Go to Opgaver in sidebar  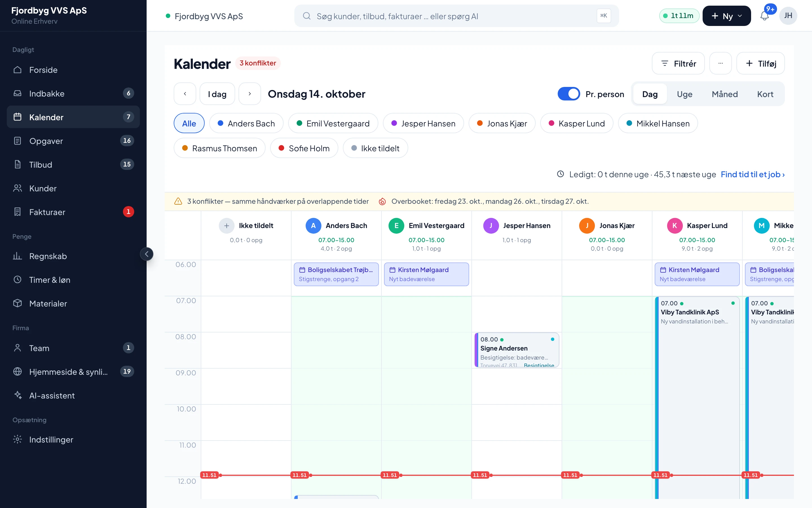[73, 141]
